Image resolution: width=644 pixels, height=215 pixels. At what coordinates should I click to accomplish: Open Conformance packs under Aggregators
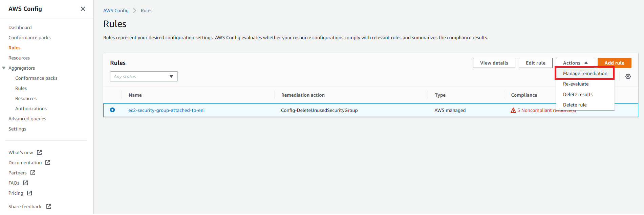[36, 78]
